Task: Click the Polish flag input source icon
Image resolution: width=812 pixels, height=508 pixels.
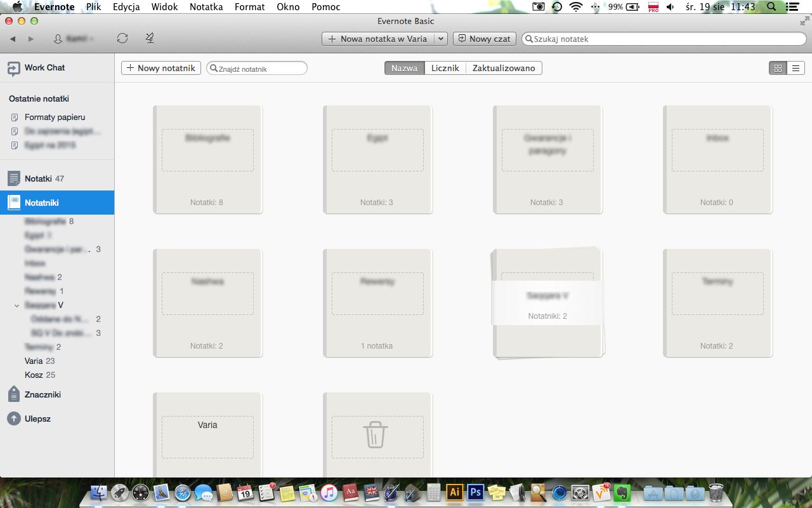Action: click(x=653, y=7)
